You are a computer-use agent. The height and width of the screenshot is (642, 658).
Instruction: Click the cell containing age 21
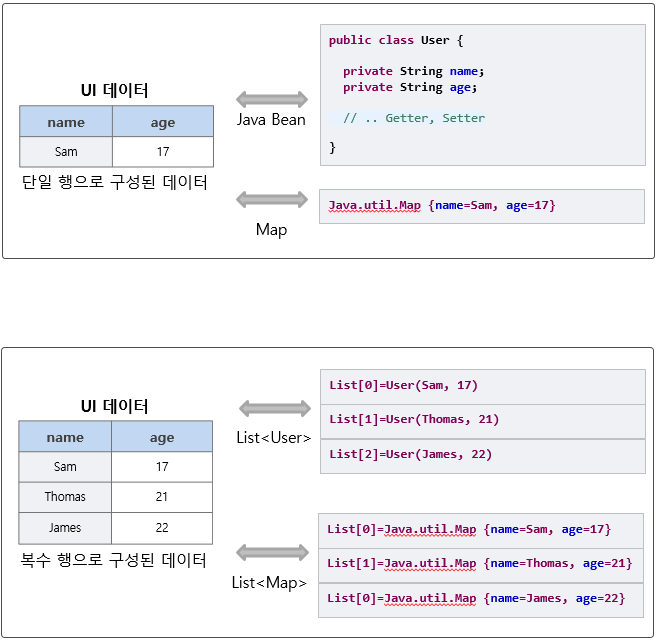pos(162,497)
